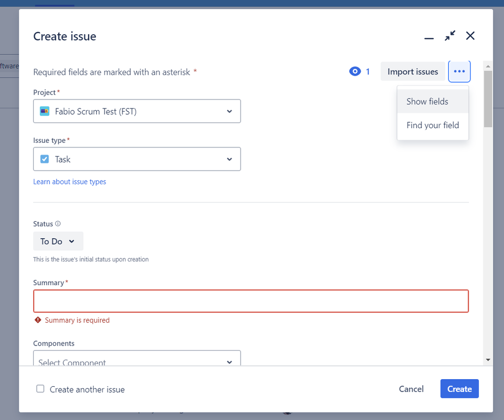Click the blue Create button

459,389
